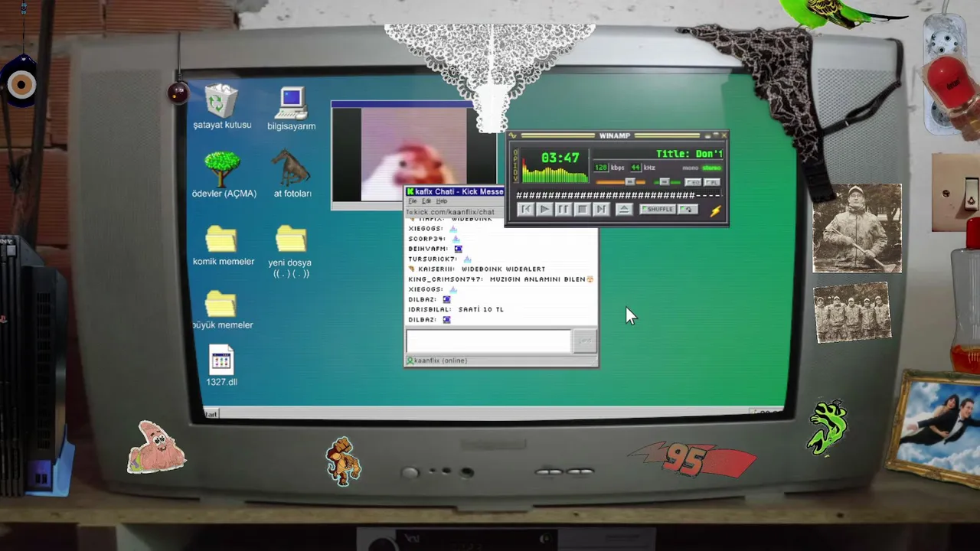Open Winamp main menu icon in title bar

coord(514,136)
